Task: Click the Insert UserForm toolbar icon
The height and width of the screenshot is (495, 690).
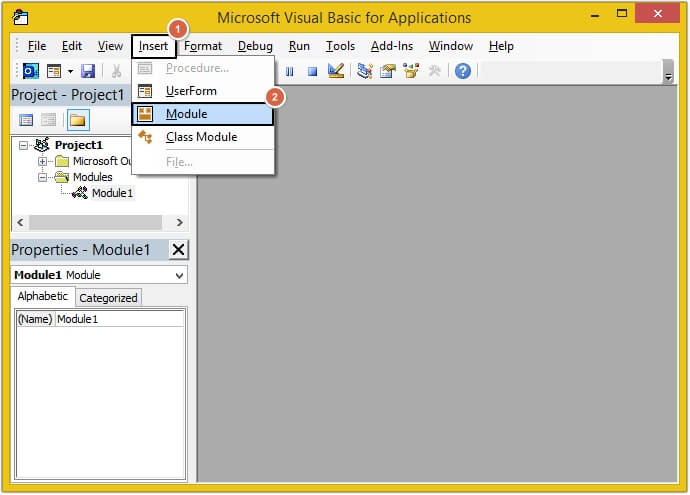Action: pos(54,71)
